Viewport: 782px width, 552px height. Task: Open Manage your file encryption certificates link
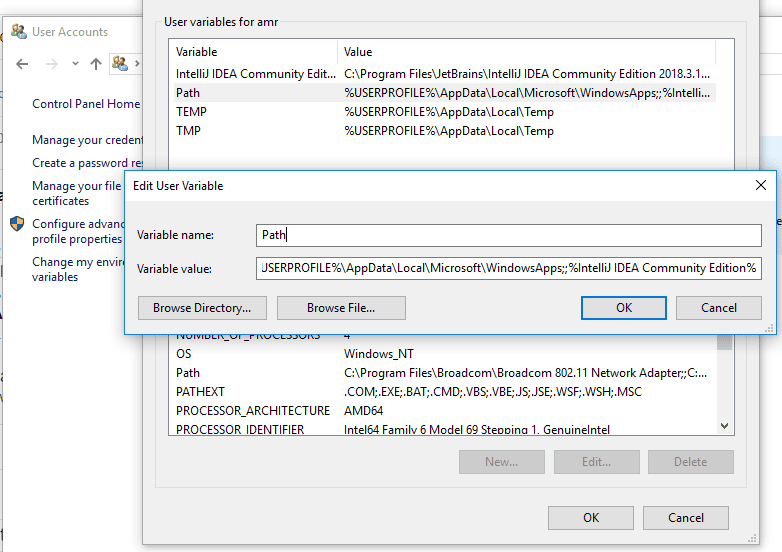tap(77, 193)
